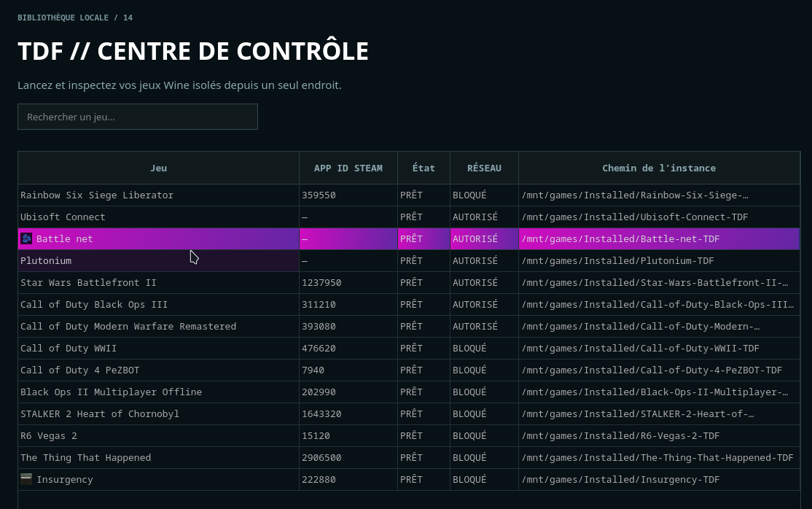
Task: Click the Insurgency game thumbnail icon
Action: click(26, 479)
